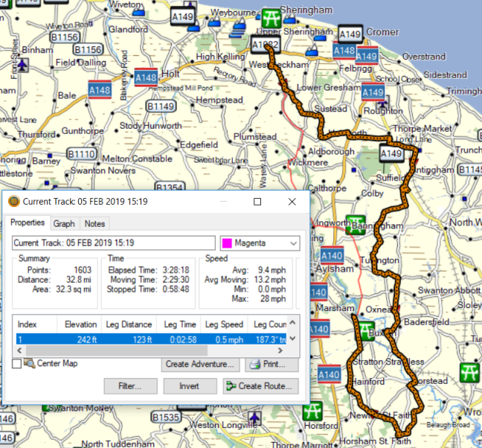Click the airport icon near Binham
This screenshot has width=482, height=448.
coord(21,64)
